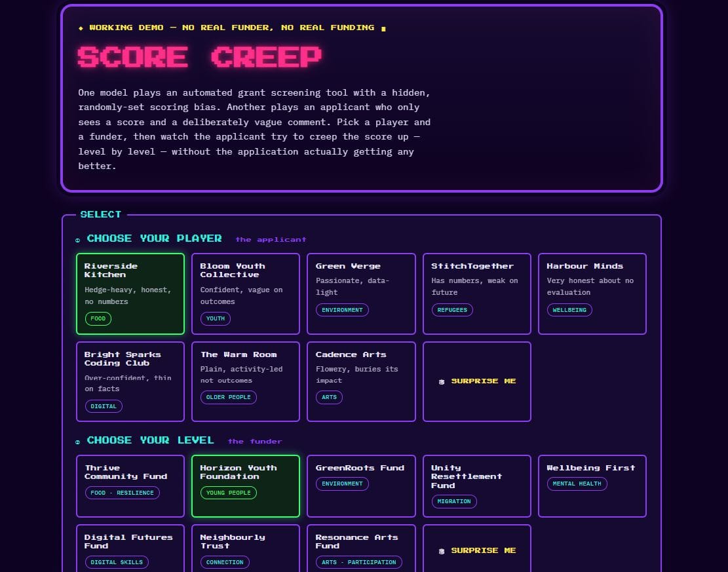Click the WELLBEING tag on Harbour Minds
This screenshot has height=572, width=728.
(x=569, y=310)
